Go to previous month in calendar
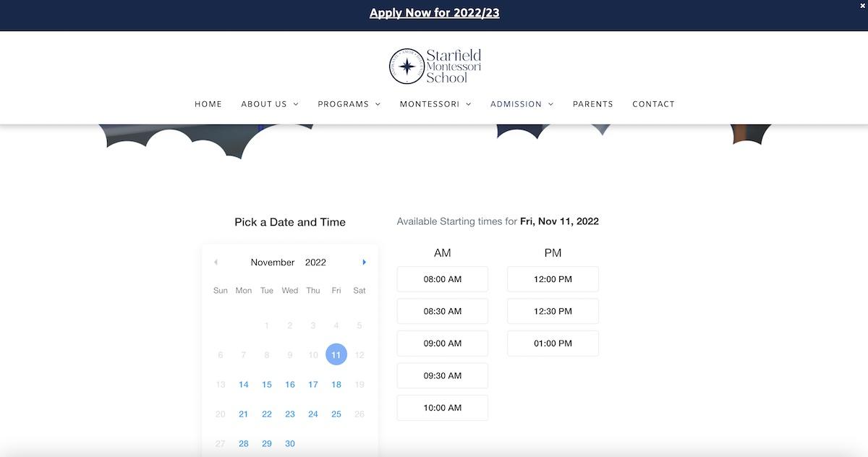868x457 pixels. tap(216, 262)
